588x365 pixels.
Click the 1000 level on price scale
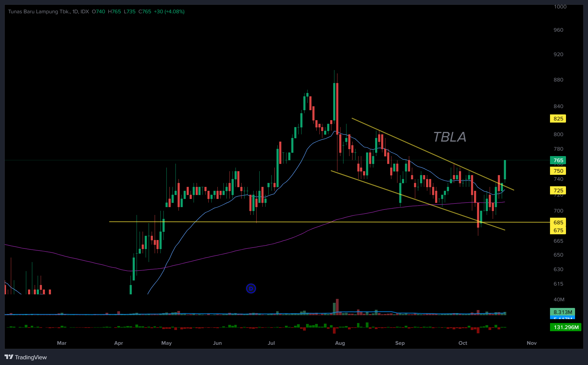point(560,7)
